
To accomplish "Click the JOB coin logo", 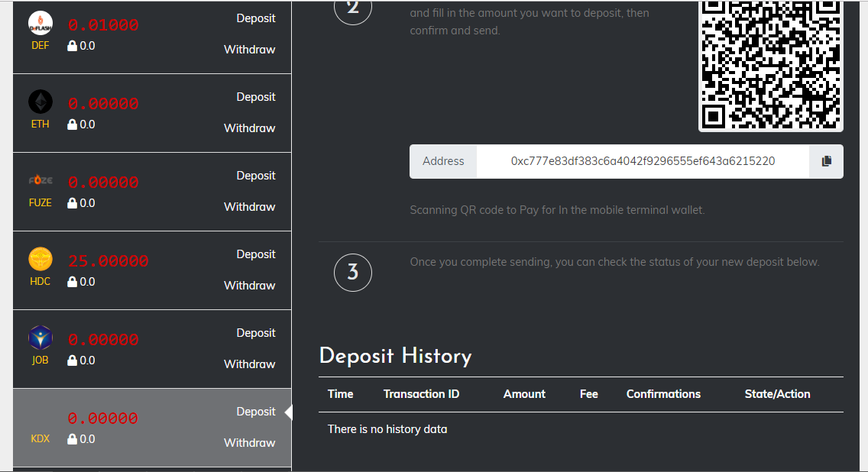I will (40, 338).
